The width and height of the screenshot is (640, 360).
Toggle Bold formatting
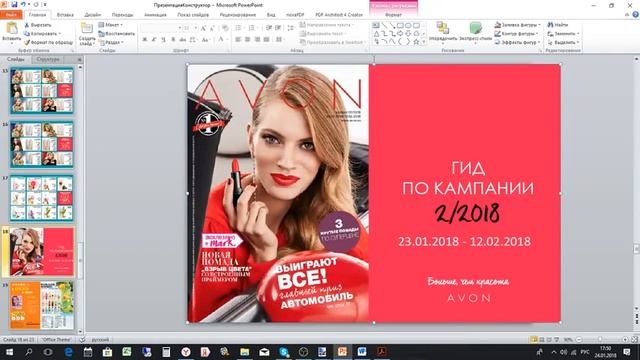[x=144, y=40]
